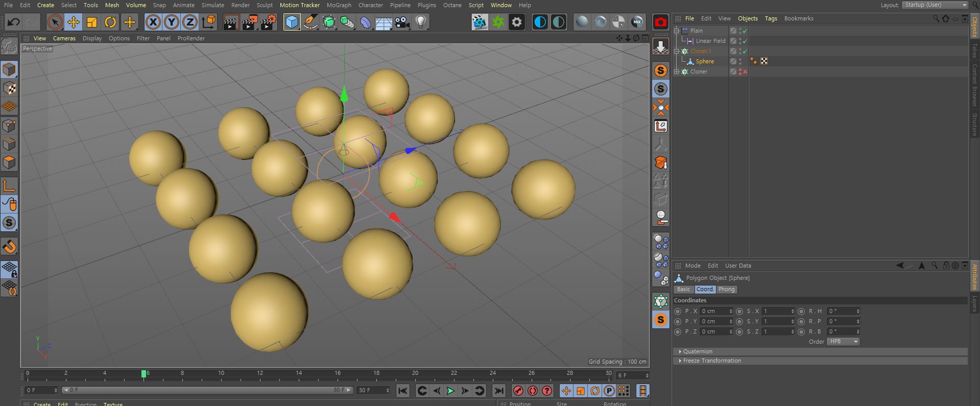This screenshot has height=406, width=980.
Task: Switch to the Basic tab
Action: tap(683, 289)
